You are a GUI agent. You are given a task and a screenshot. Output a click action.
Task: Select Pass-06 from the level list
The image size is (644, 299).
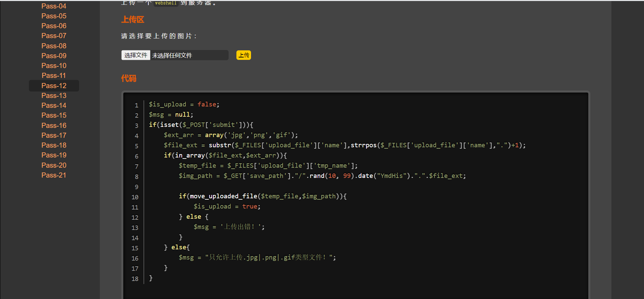pos(54,26)
